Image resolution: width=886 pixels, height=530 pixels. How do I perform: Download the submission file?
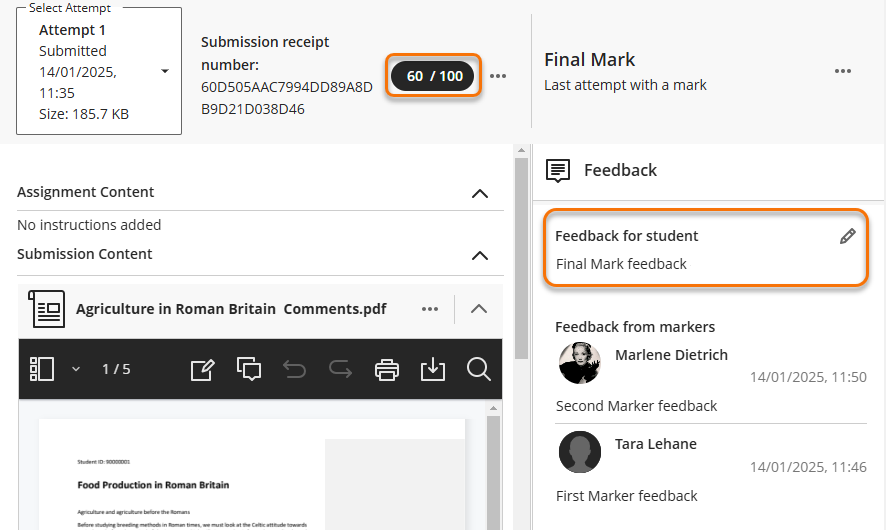433,370
